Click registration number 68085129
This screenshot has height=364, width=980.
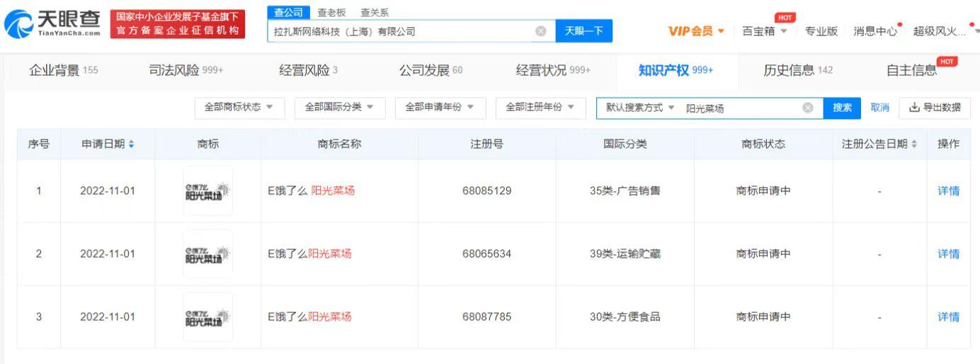point(486,190)
